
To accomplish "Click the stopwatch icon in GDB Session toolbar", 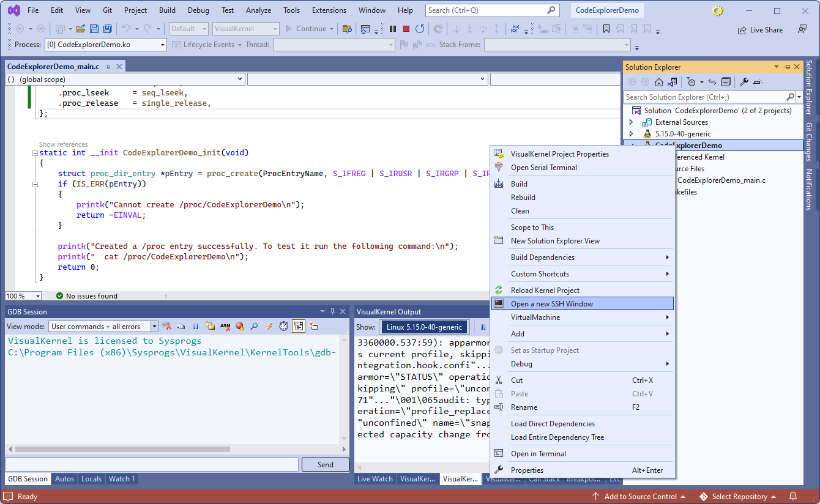I will click(x=284, y=327).
